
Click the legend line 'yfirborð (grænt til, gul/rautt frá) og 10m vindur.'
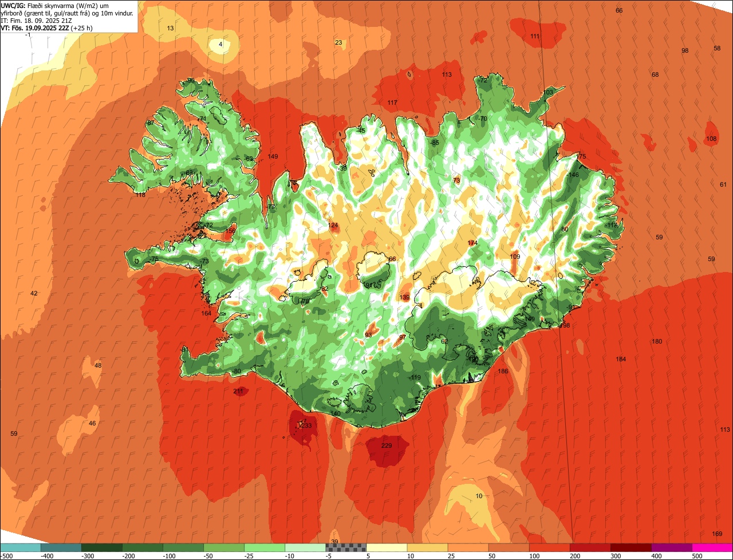click(x=68, y=13)
